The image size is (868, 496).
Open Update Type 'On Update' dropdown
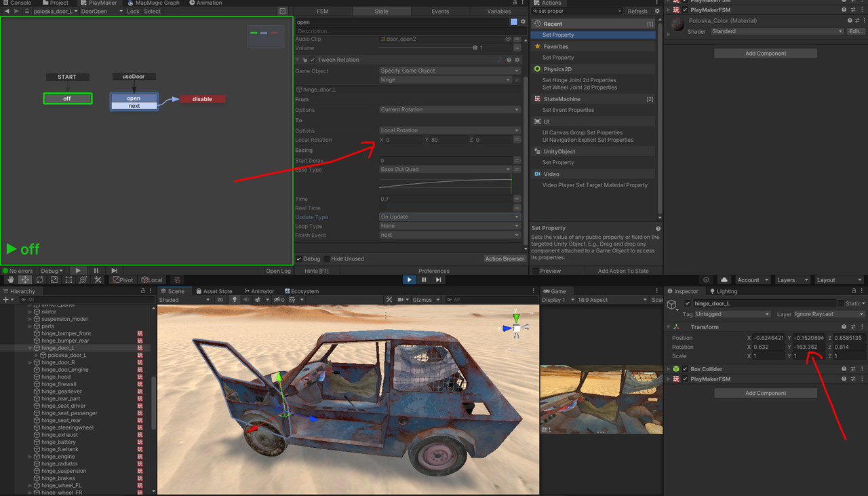click(x=450, y=217)
